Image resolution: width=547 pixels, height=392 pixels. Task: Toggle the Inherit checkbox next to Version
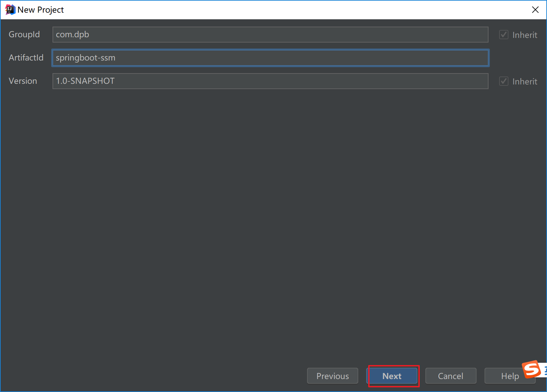[x=504, y=81]
